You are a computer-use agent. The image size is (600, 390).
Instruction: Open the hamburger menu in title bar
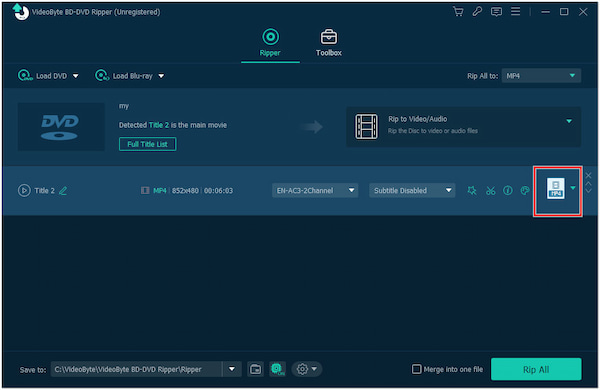coord(515,11)
